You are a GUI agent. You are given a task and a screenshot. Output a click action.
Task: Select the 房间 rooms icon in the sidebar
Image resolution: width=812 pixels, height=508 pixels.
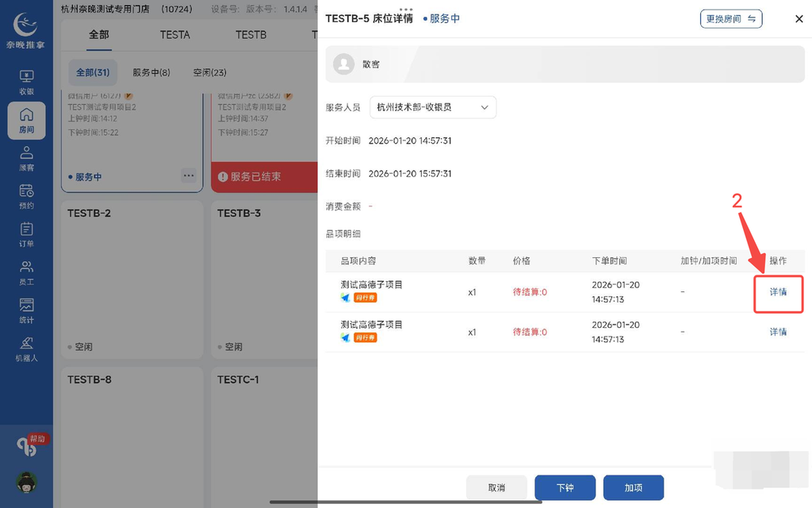point(26,121)
